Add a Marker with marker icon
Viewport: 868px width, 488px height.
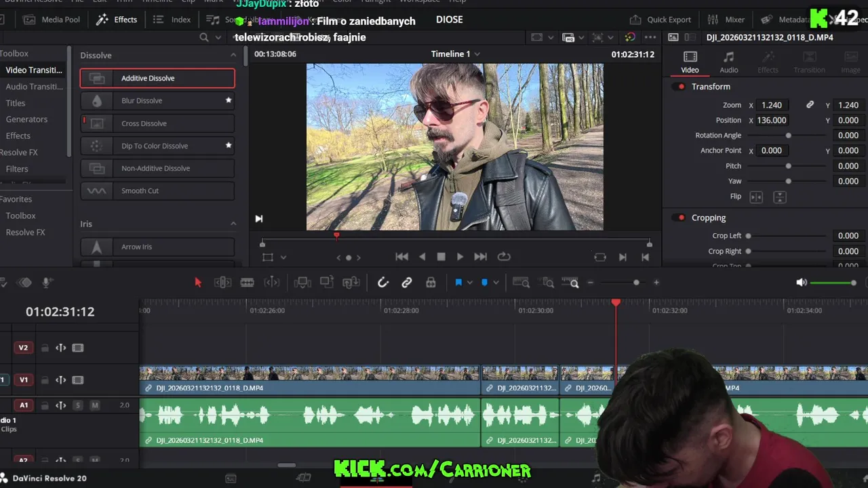pyautogui.click(x=484, y=283)
